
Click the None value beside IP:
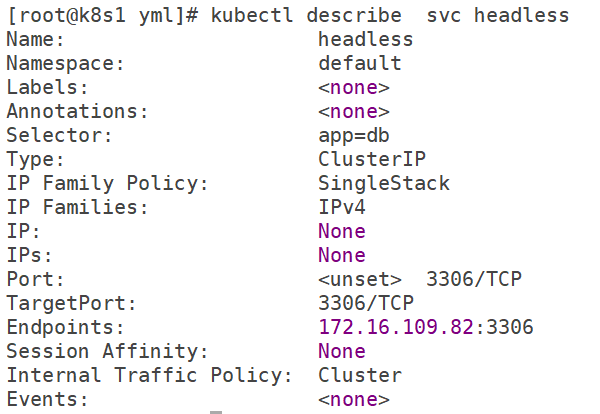coord(342,231)
